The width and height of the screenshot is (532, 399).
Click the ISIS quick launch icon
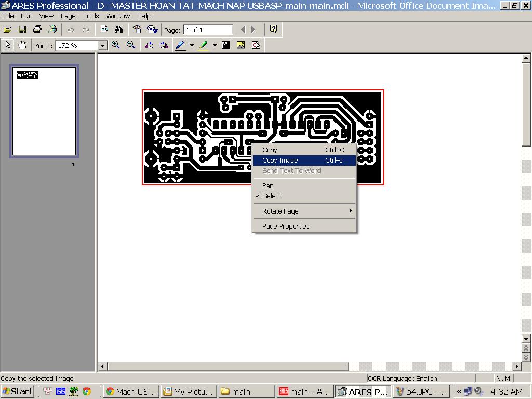click(61, 391)
